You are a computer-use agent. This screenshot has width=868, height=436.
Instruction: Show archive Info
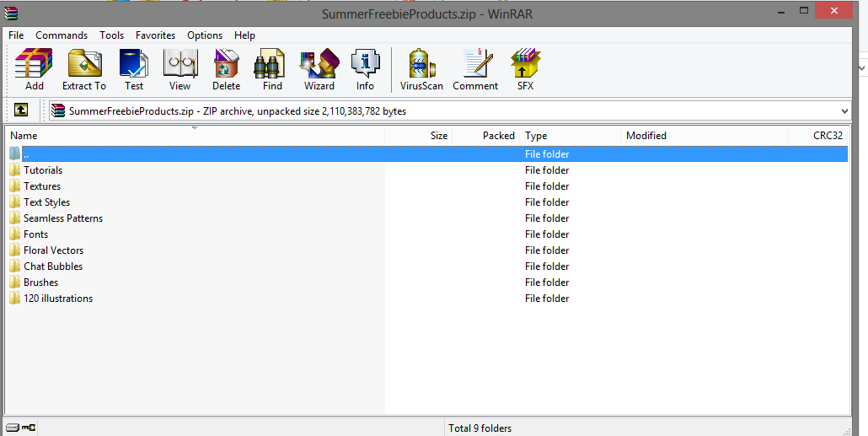[366, 69]
